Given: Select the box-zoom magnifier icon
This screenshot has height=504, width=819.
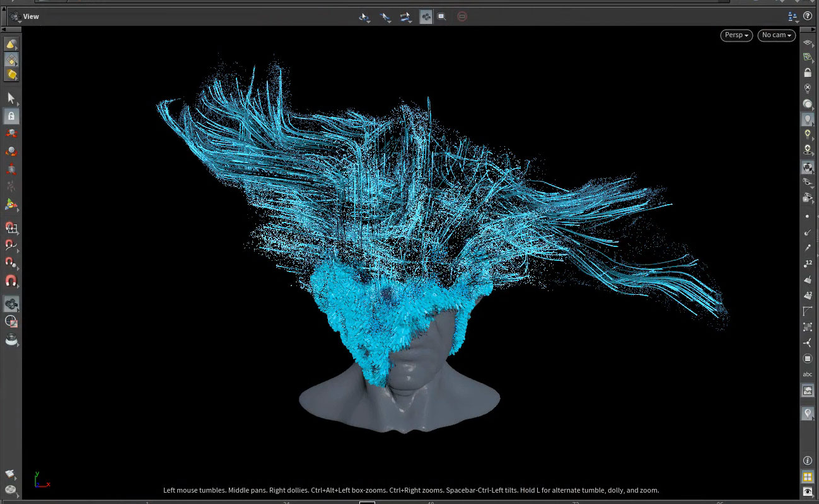Looking at the screenshot, I should [441, 16].
